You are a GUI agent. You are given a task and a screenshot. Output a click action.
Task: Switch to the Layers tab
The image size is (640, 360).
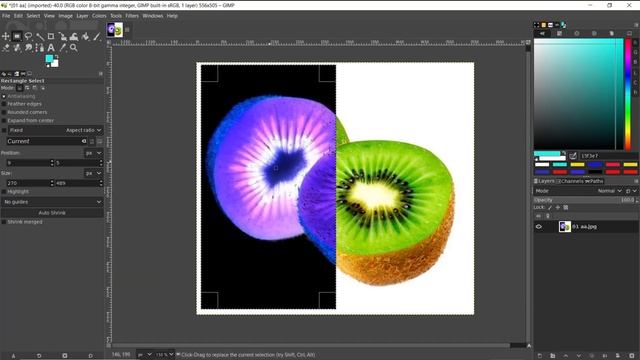pyautogui.click(x=544, y=181)
